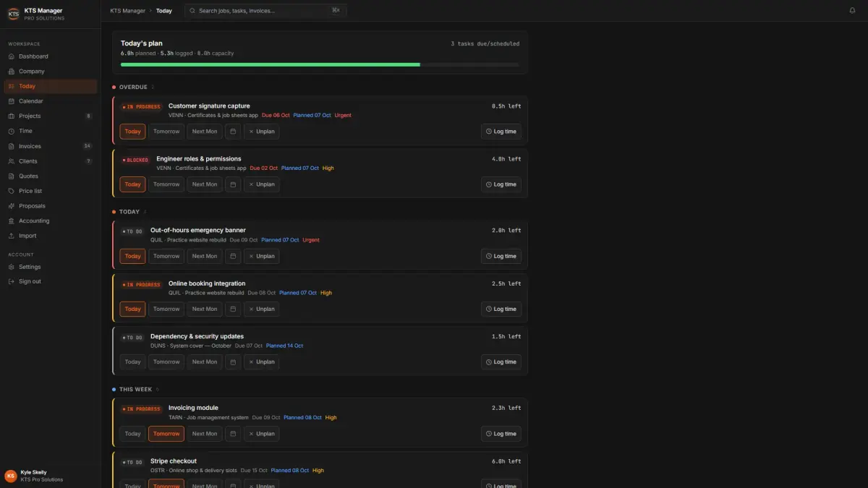Viewport: 868px width, 488px height.
Task: Open the Clients section
Action: (x=50, y=161)
